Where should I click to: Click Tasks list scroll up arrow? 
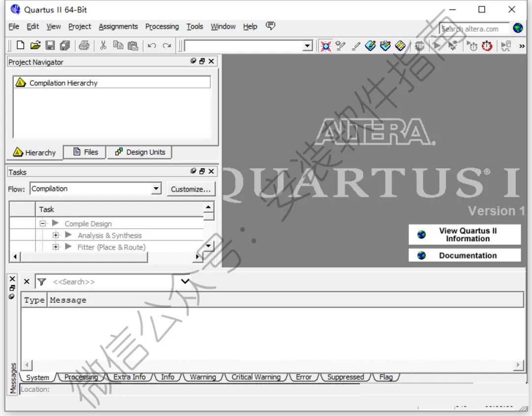208,207
